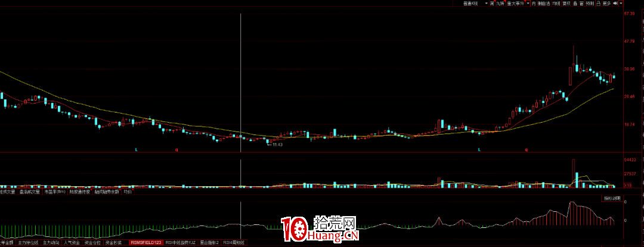
Task: Click the 54433 volume axis value
Action: 630,160
